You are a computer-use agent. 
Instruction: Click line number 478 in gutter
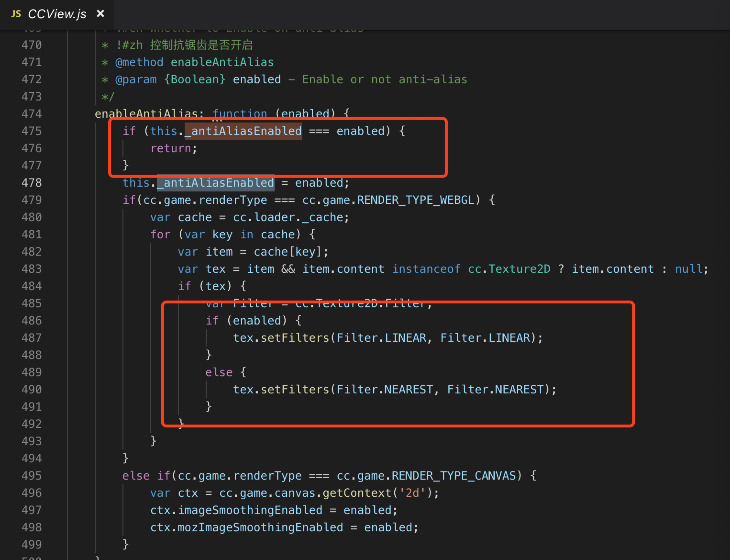[32, 183]
